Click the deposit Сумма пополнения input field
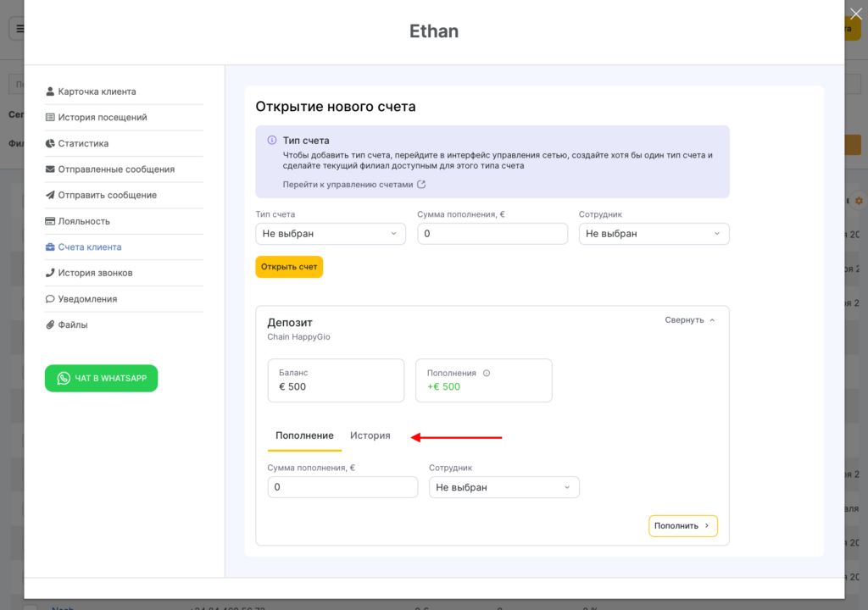 [x=342, y=487]
